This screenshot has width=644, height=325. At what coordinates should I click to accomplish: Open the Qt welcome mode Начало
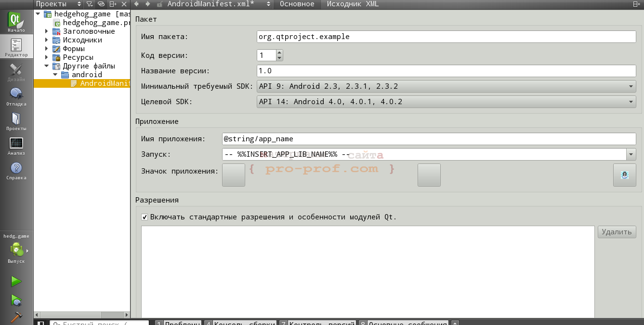coord(16,22)
